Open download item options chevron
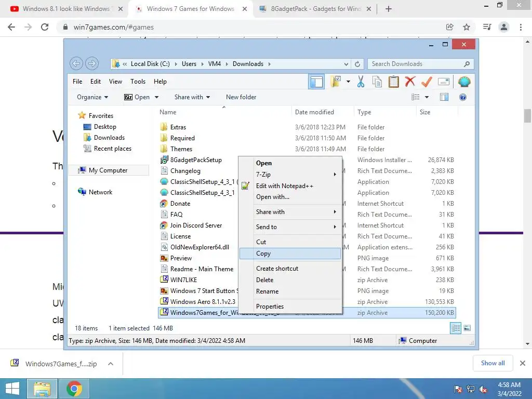 (111, 364)
